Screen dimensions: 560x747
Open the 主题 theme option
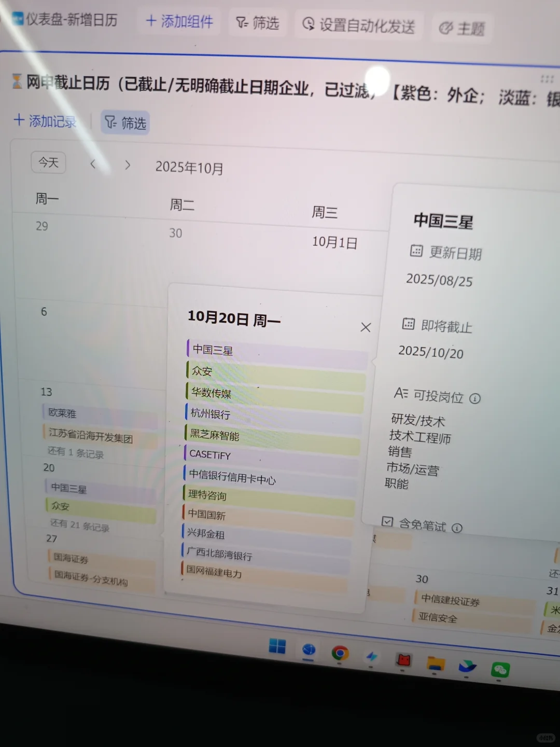462,28
